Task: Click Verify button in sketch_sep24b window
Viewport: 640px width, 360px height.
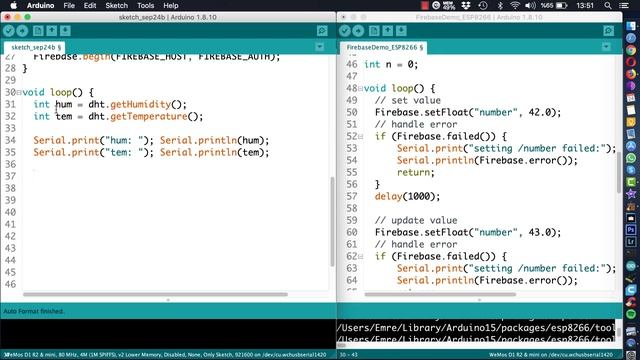Action: [x=9, y=31]
